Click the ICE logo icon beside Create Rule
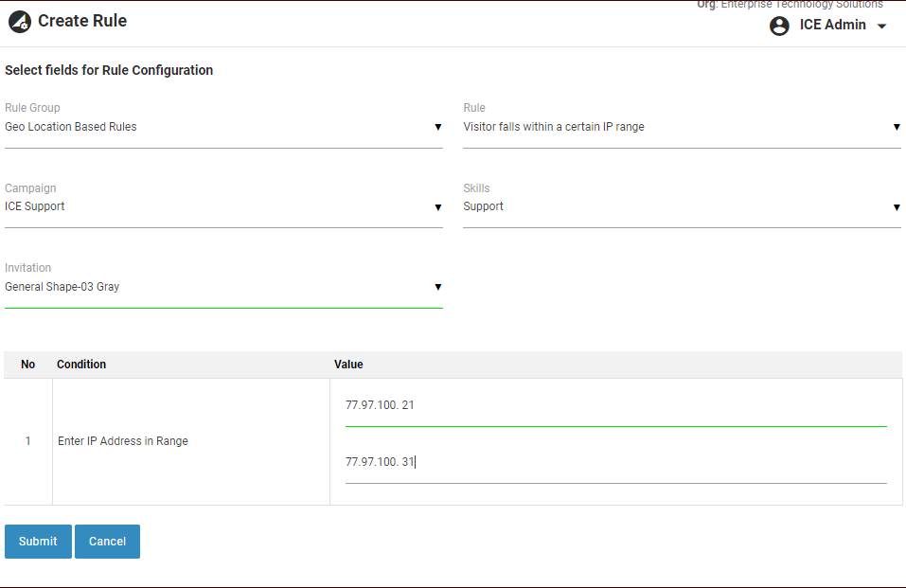The height and width of the screenshot is (588, 906). tap(20, 22)
